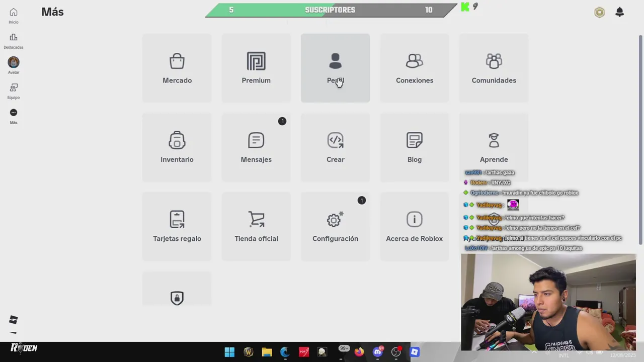Open the Mensajes tile
The image size is (644, 362).
pyautogui.click(x=256, y=147)
